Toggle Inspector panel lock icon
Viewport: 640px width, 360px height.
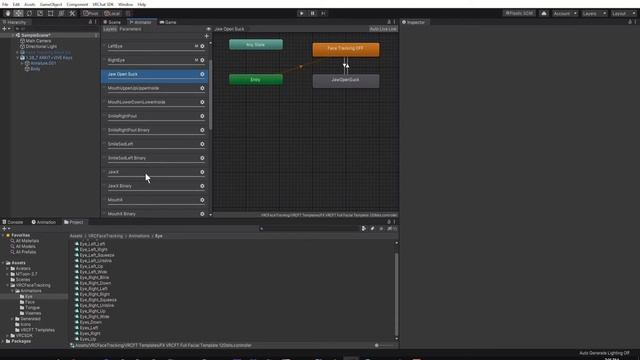[630, 22]
